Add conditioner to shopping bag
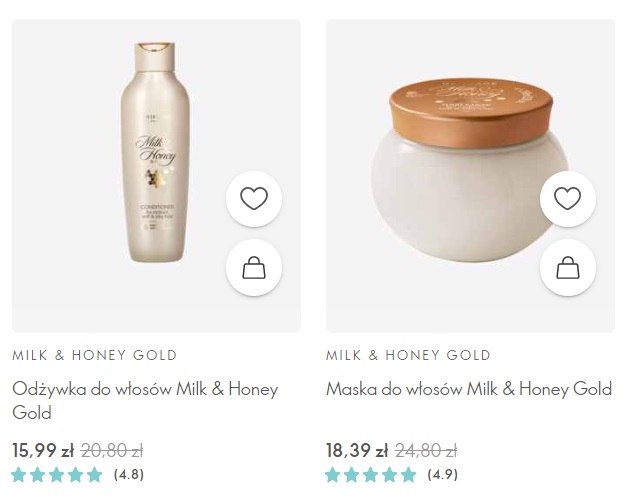Viewport: 626px width, 500px height. click(x=254, y=268)
